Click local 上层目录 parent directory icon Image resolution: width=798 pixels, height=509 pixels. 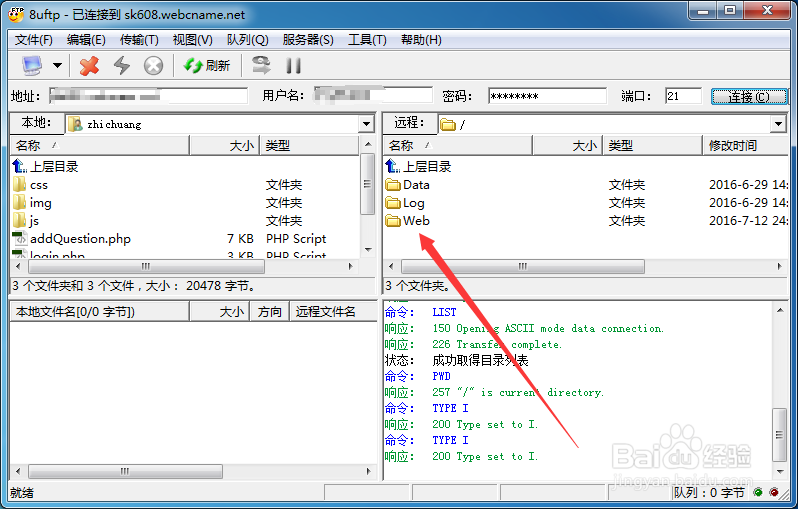click(20, 166)
